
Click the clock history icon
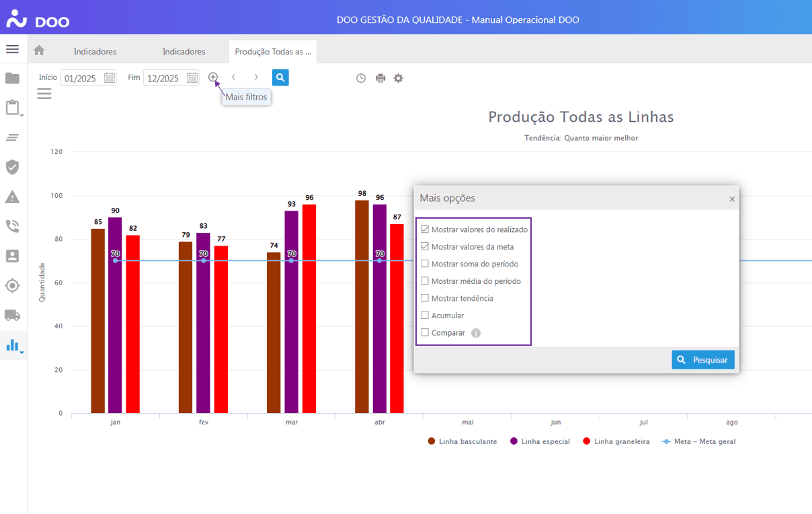click(361, 78)
